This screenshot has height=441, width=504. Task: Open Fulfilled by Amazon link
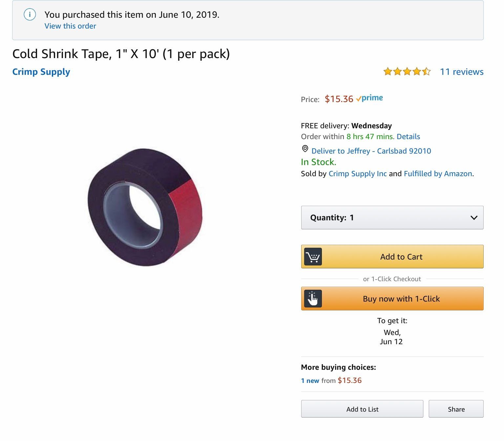click(438, 174)
